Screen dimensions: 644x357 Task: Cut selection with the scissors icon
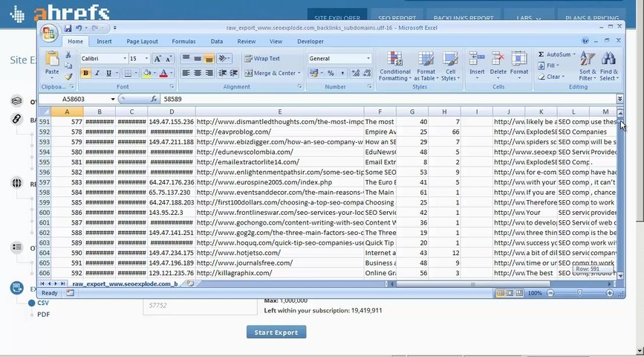(x=68, y=55)
